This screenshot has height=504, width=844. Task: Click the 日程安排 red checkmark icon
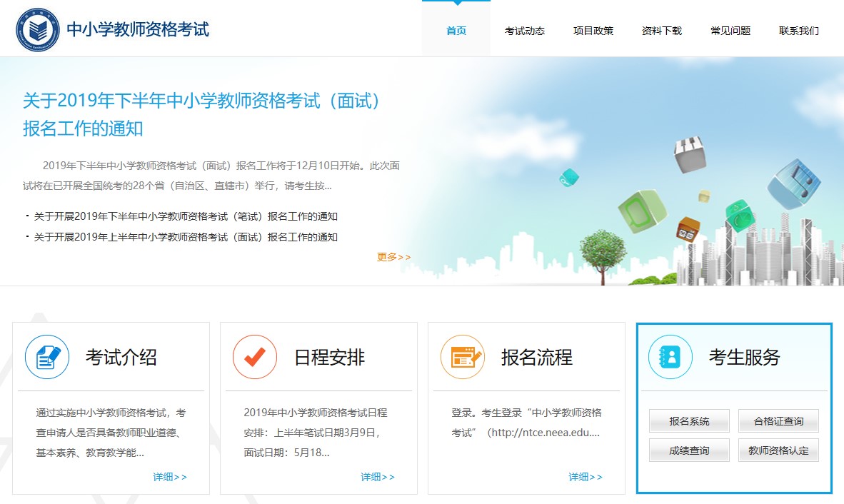(x=255, y=357)
